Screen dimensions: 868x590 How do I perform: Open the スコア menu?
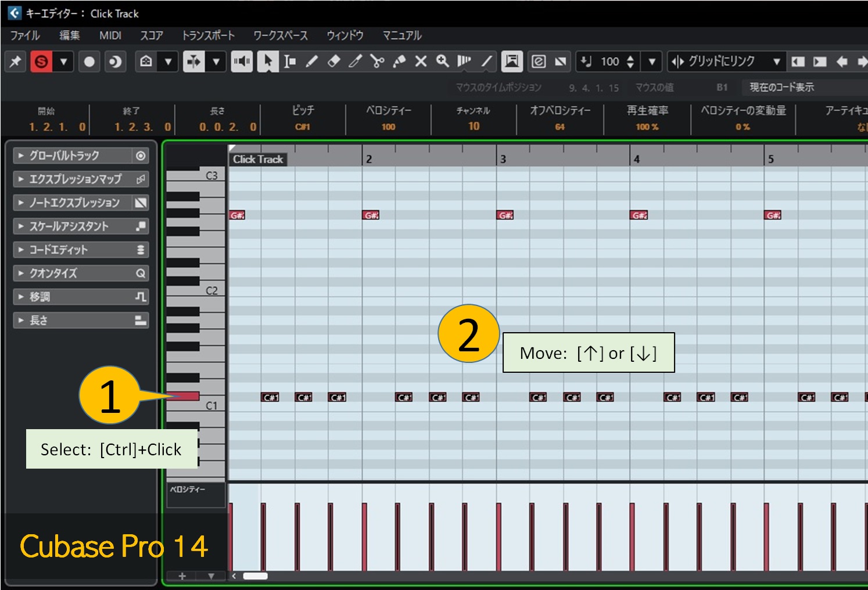[x=152, y=35]
